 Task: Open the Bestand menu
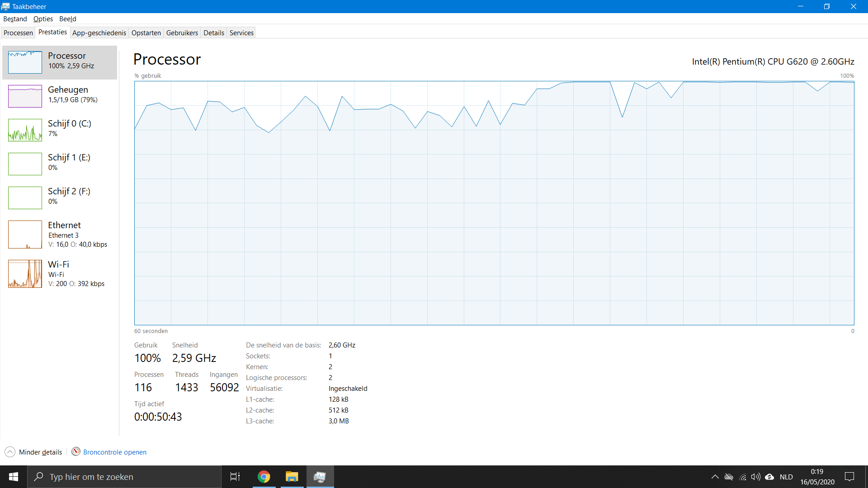point(15,19)
